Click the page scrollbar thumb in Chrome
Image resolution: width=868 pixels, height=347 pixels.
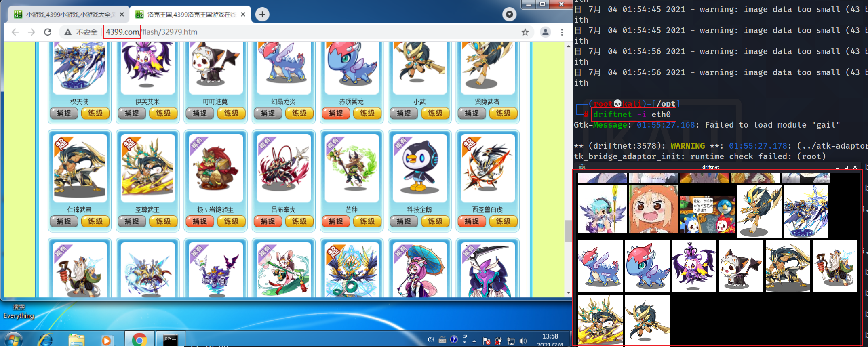pos(568,231)
